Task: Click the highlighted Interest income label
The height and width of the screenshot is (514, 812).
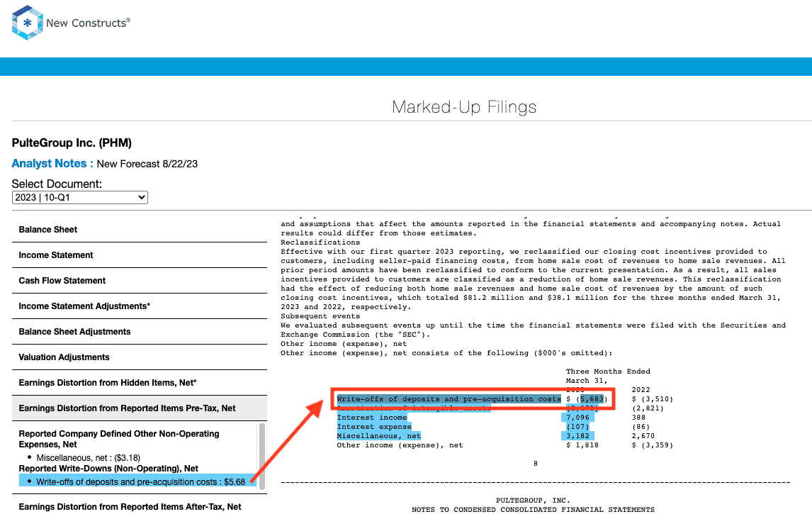Action: [x=372, y=418]
